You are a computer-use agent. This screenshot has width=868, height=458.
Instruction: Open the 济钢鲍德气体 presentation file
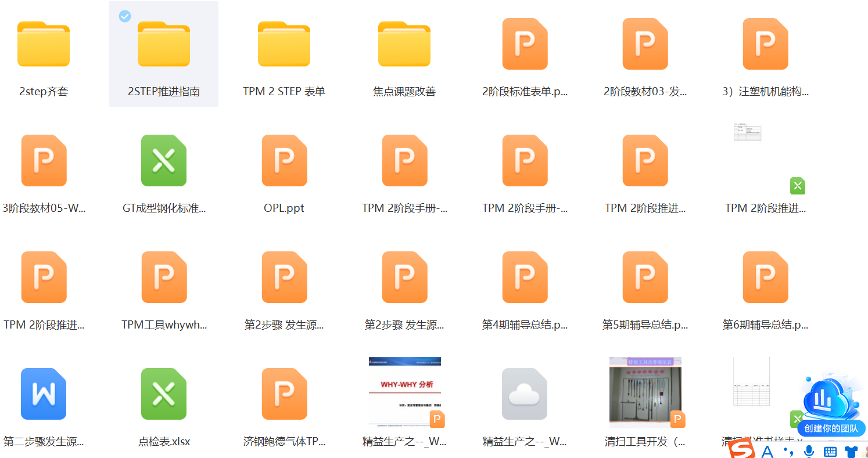284,394
